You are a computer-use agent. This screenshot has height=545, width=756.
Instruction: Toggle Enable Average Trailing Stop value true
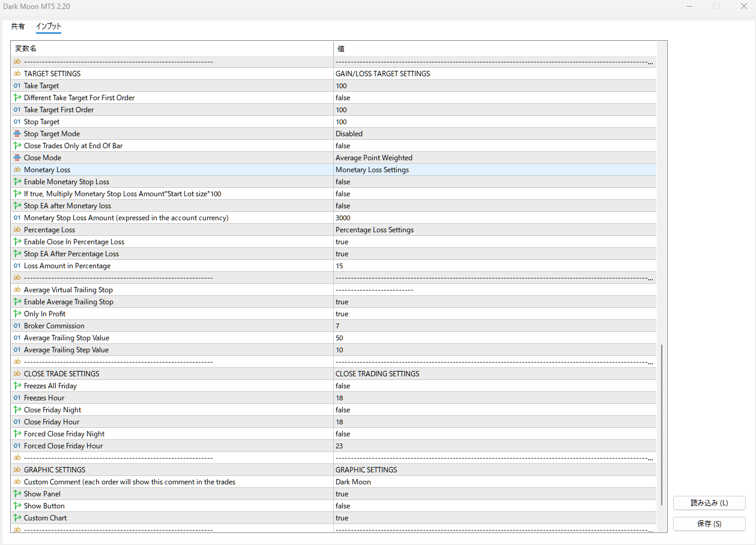coord(342,302)
